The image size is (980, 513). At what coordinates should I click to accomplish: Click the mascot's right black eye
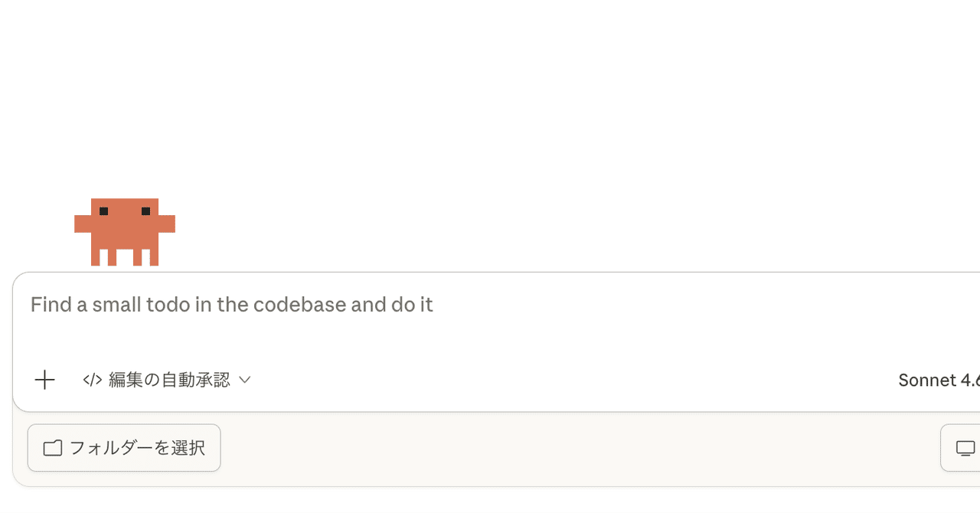[x=145, y=211]
